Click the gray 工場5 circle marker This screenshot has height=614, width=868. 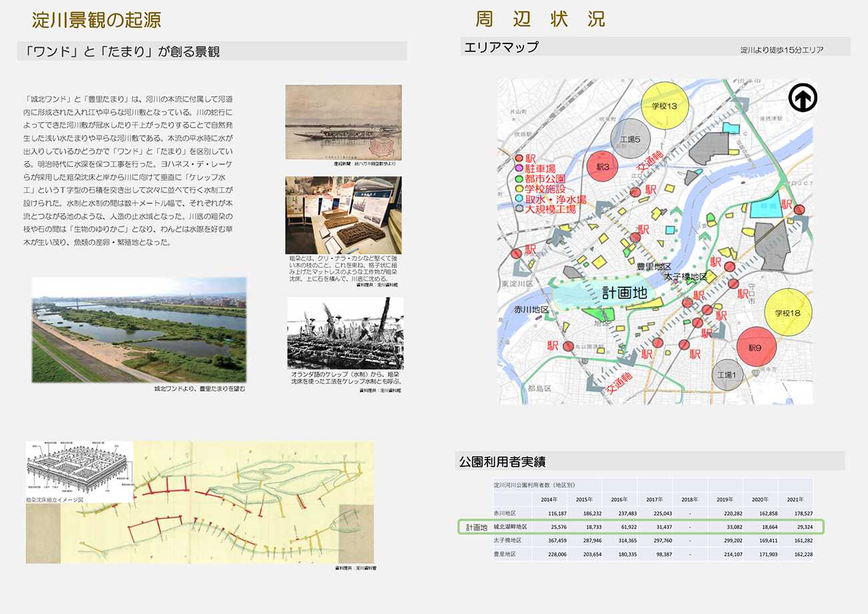[630, 140]
